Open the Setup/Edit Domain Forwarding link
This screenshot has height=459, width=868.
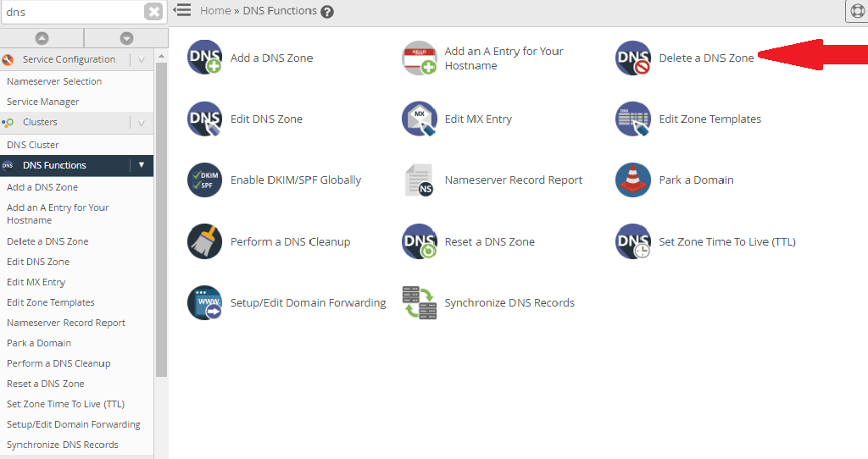pyautogui.click(x=308, y=302)
